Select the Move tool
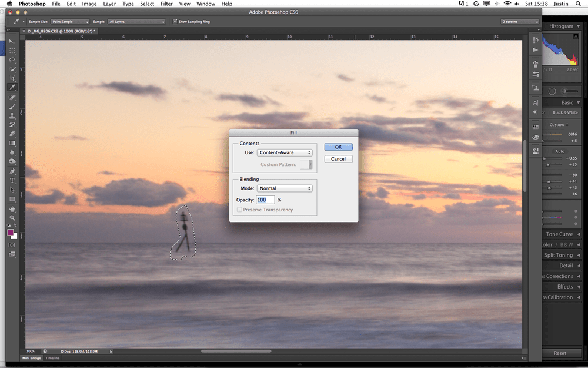 [12, 41]
